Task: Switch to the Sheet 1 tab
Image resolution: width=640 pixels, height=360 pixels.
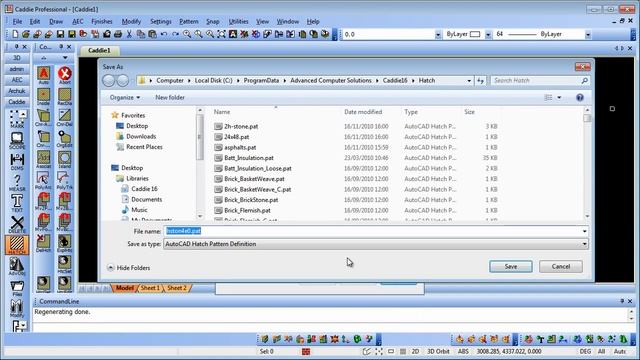Action: (x=150, y=288)
